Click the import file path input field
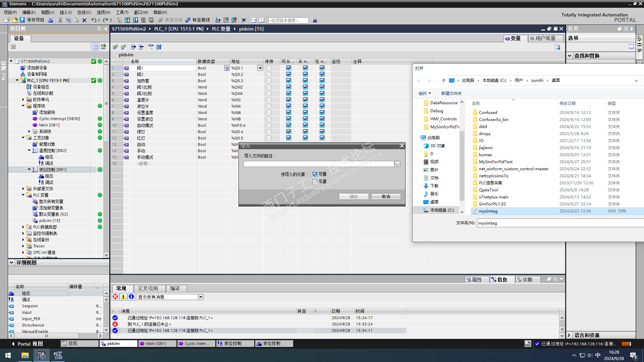 [319, 164]
